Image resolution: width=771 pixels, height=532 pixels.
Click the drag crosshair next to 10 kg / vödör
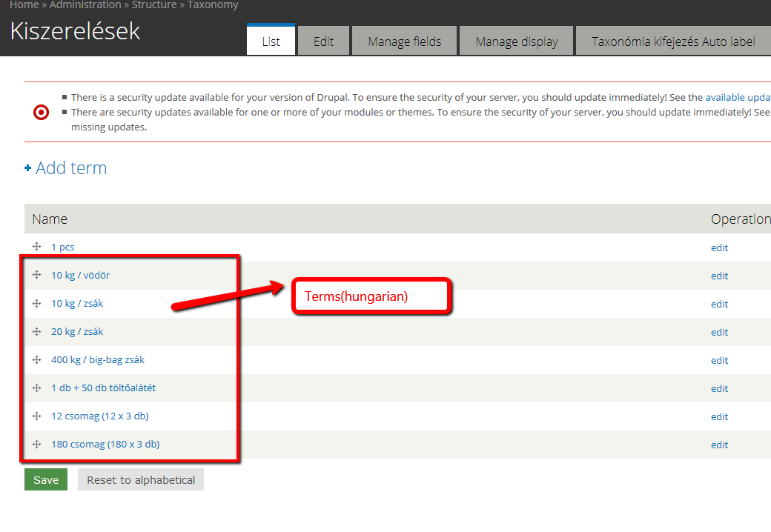coord(36,275)
